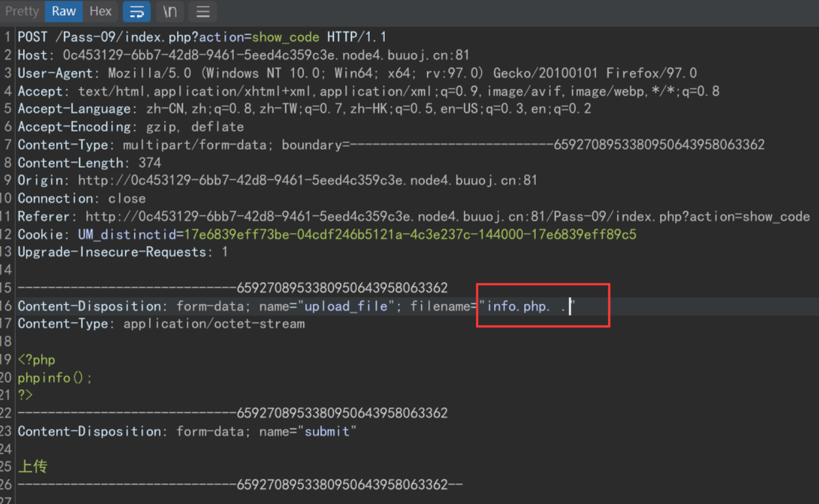Click the Accept-Language header value
The image size is (819, 504).
pos(368,109)
